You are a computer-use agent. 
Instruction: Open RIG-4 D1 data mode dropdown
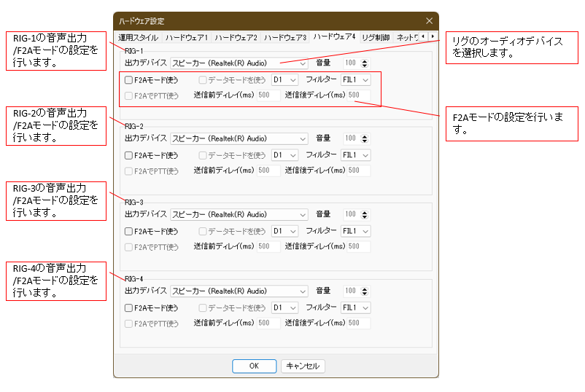tap(284, 307)
